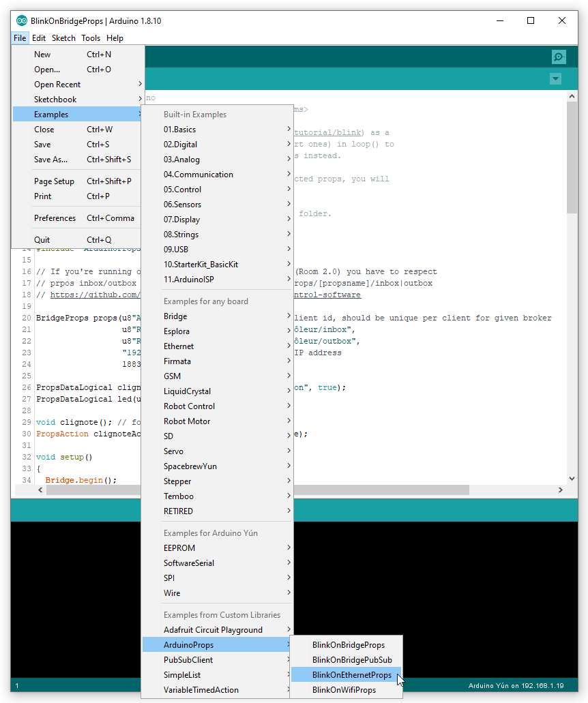Open the RETIRED examples entry
Screen dimensions: 588x703
[x=218, y=511]
